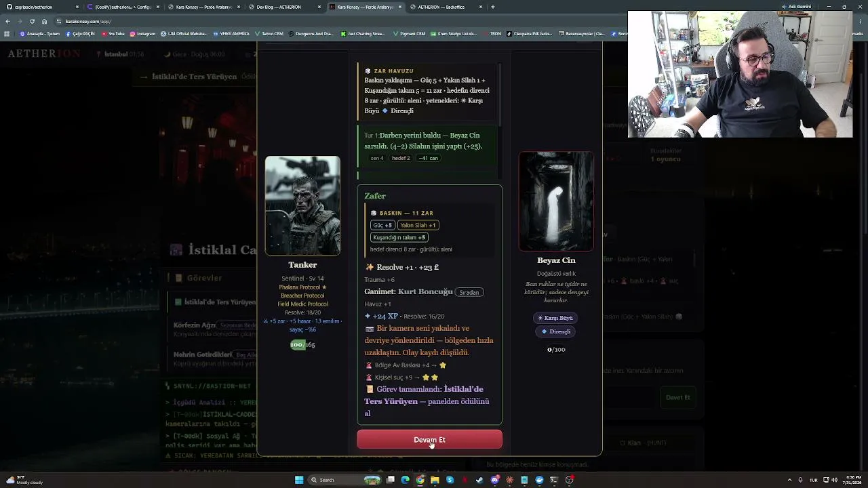The image size is (868, 488).
Task: Switch to the AETHERION — Backoffice tab
Action: [446, 7]
